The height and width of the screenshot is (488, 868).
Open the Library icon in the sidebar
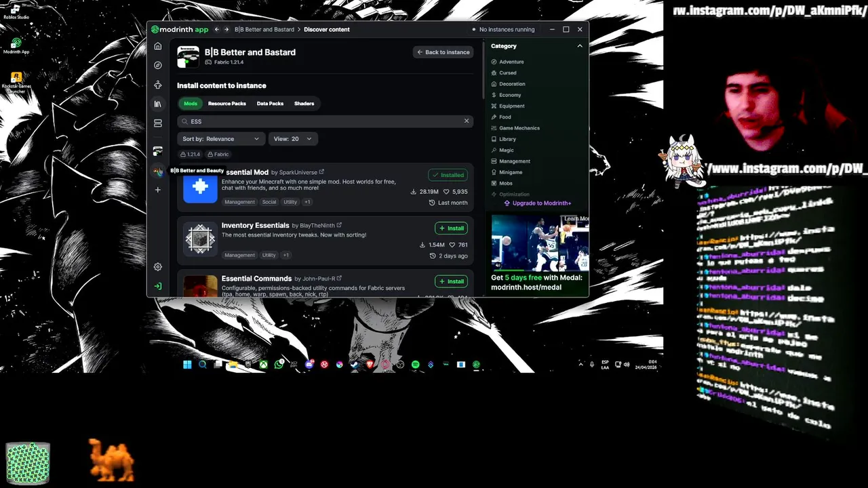(x=158, y=104)
